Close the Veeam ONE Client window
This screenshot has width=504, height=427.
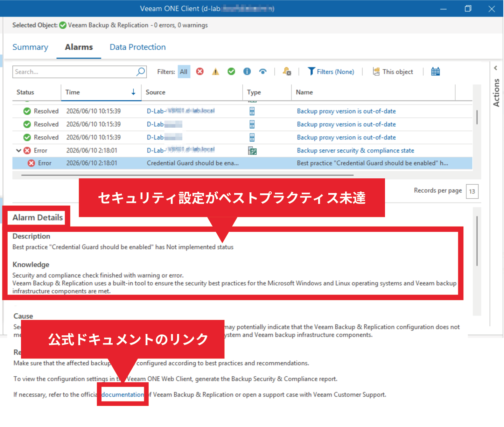[492, 9]
